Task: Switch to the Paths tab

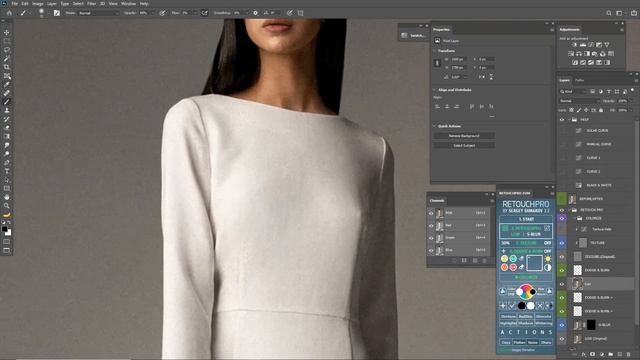Action: pyautogui.click(x=579, y=80)
